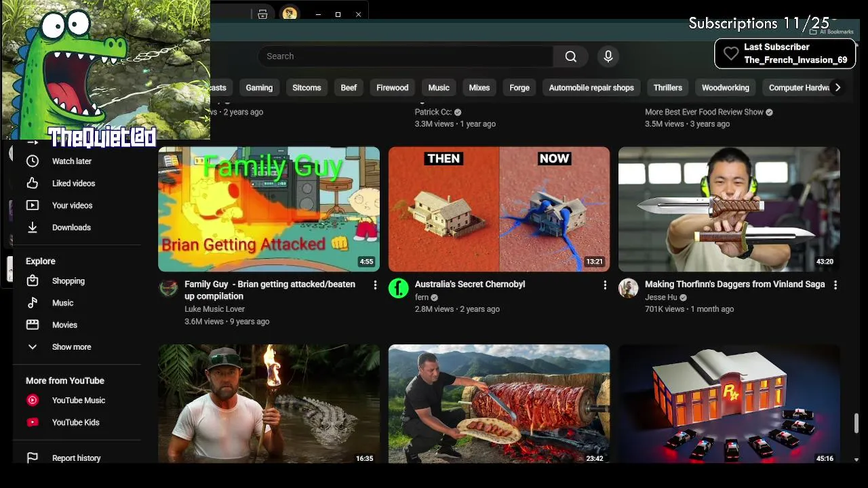The height and width of the screenshot is (488, 868).
Task: Visit the Luke Music Lover channel name
Action: (x=214, y=309)
